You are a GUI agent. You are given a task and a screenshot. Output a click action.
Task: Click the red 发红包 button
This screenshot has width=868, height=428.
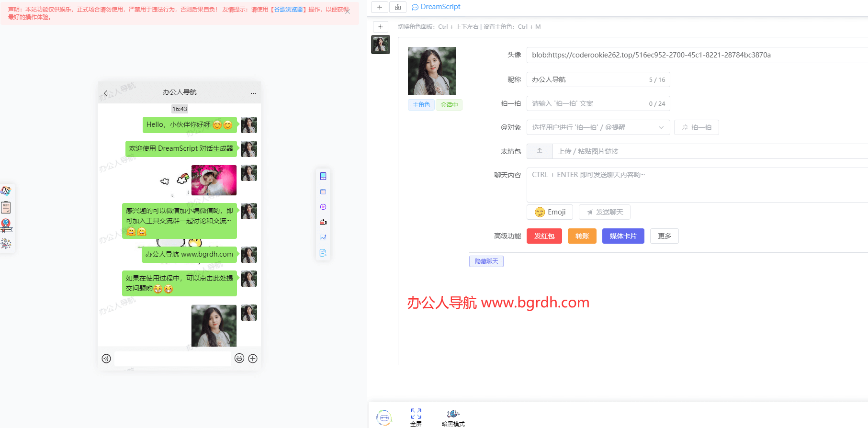[544, 236]
